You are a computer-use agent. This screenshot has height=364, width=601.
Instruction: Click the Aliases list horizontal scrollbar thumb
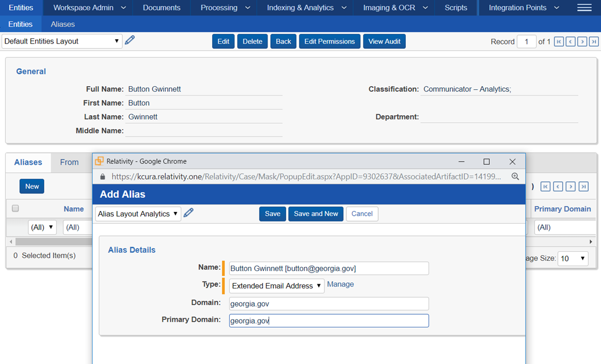[x=54, y=242]
